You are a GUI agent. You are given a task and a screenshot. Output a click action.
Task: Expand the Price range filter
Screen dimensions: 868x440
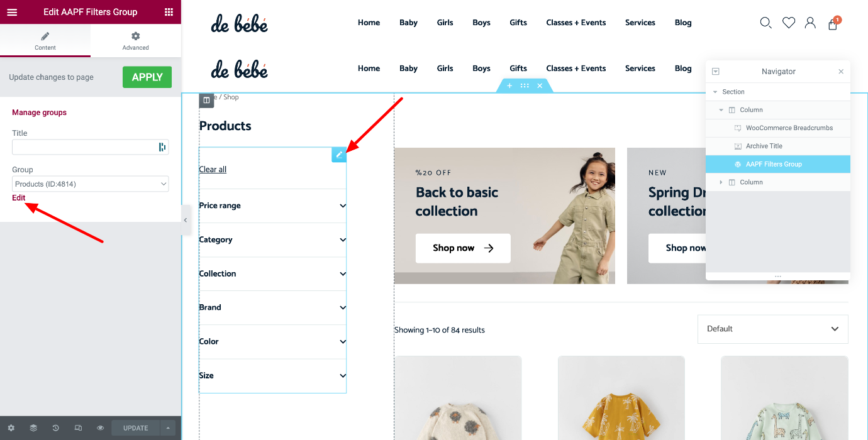coord(272,206)
